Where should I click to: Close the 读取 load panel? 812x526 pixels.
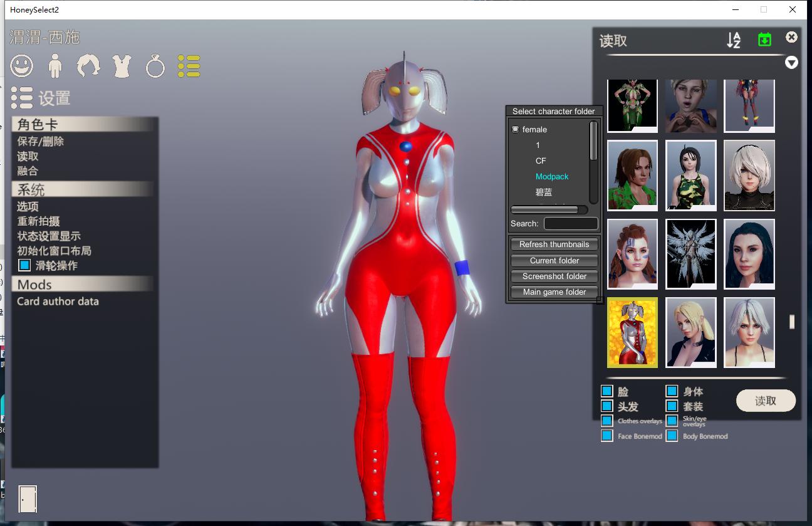tap(792, 37)
